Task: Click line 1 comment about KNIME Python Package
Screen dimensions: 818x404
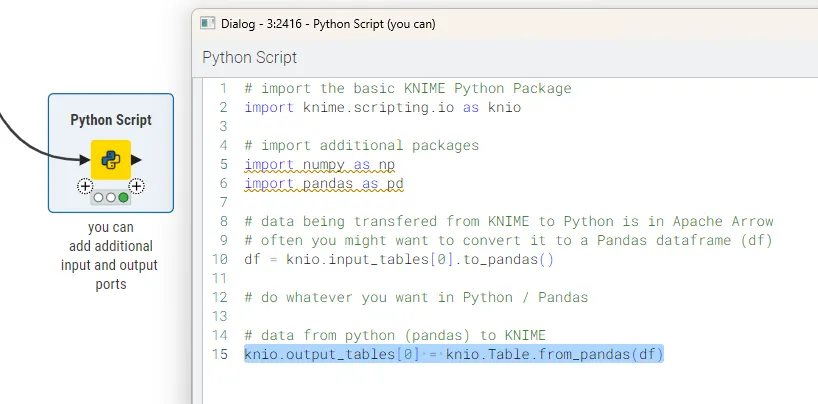Action: 408,88
